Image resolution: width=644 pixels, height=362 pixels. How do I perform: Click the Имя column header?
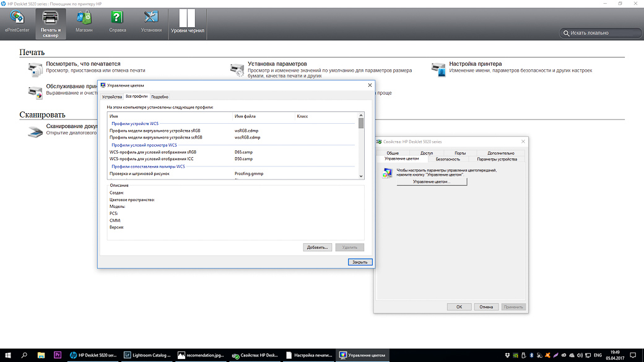(x=170, y=116)
